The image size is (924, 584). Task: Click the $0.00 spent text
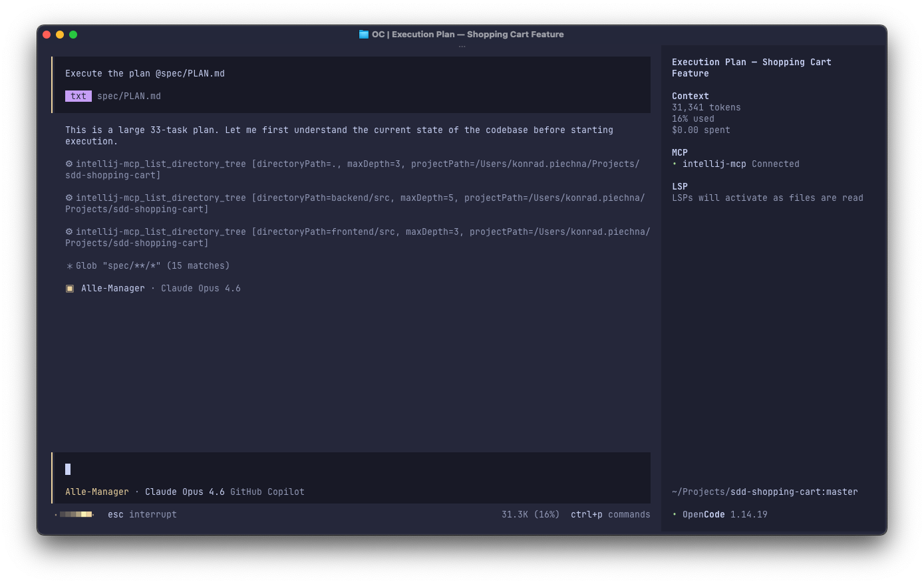point(701,130)
